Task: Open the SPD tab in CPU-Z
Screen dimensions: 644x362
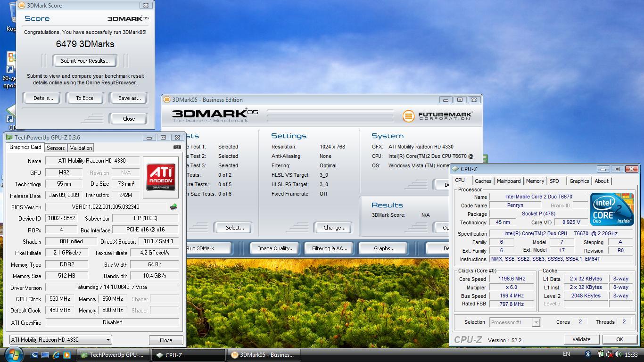Action: [x=554, y=181]
